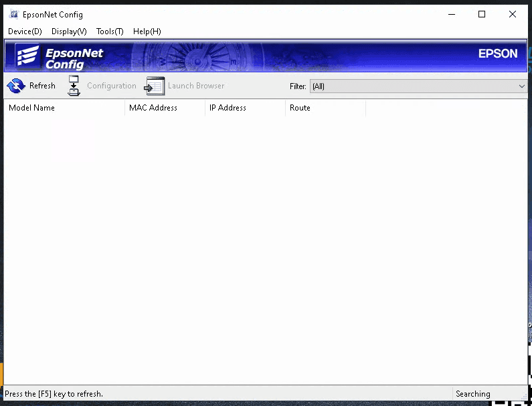The height and width of the screenshot is (406, 532).
Task: Open the Help(H) menu
Action: click(147, 31)
